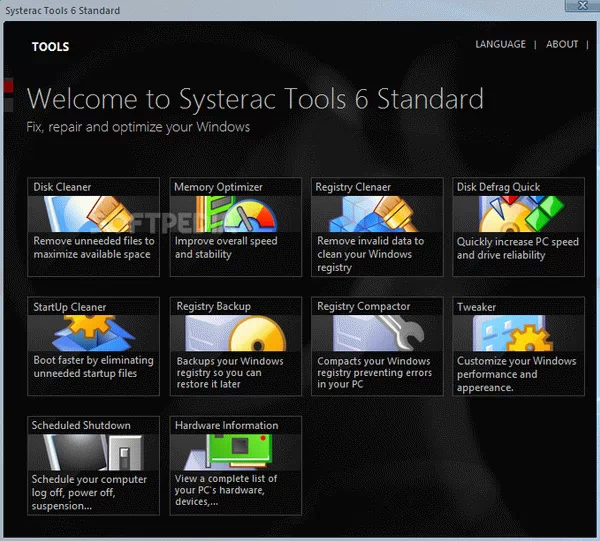Image resolution: width=600 pixels, height=541 pixels.
Task: Click the Hardware Information circuit board icon
Action: click(229, 453)
